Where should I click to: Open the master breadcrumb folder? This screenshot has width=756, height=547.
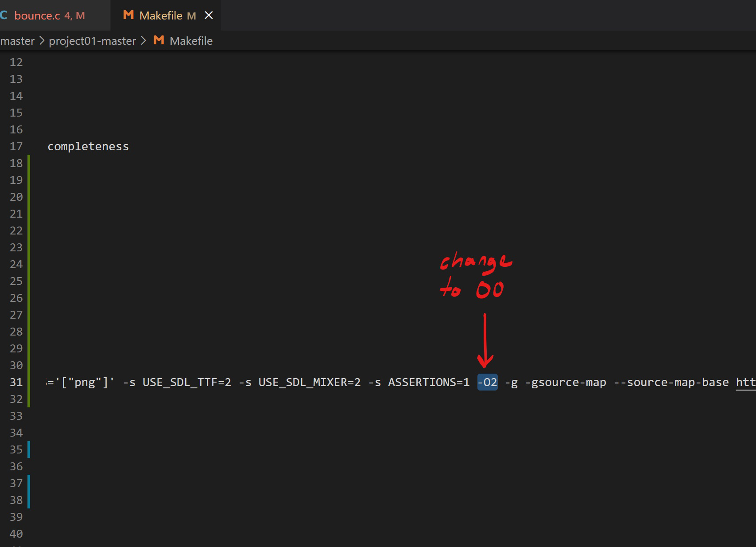click(x=17, y=41)
